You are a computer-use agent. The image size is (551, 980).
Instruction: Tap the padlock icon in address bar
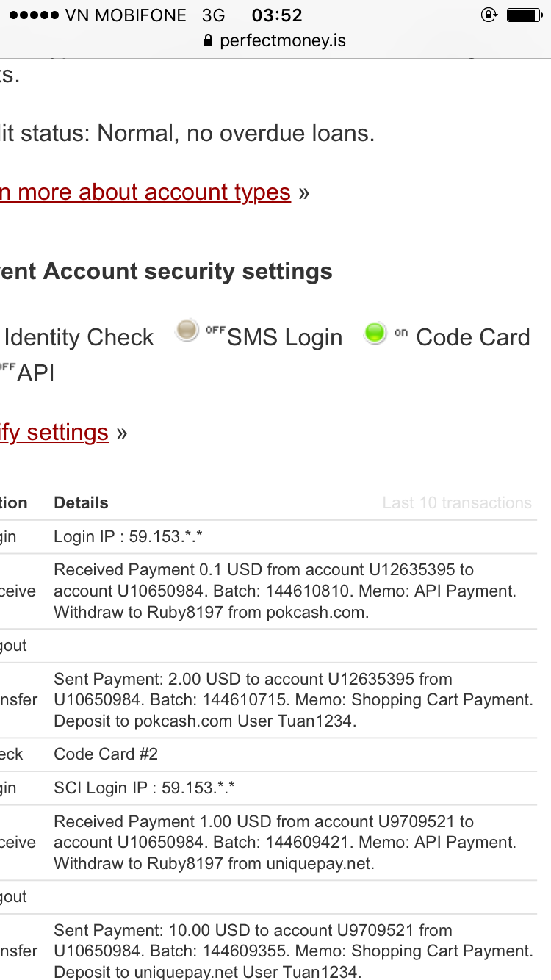point(208,40)
